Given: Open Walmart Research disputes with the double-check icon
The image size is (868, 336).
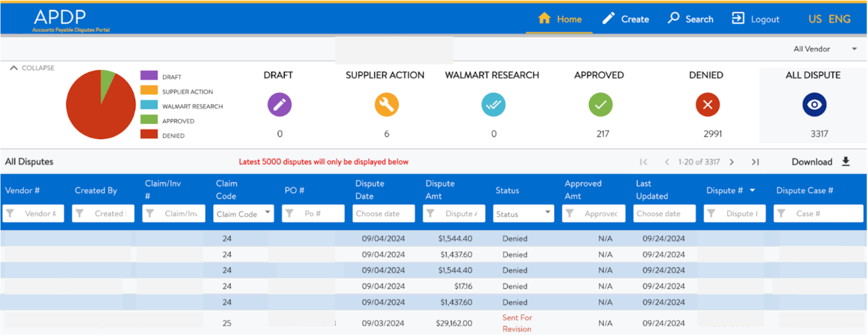Looking at the screenshot, I should pyautogui.click(x=494, y=105).
